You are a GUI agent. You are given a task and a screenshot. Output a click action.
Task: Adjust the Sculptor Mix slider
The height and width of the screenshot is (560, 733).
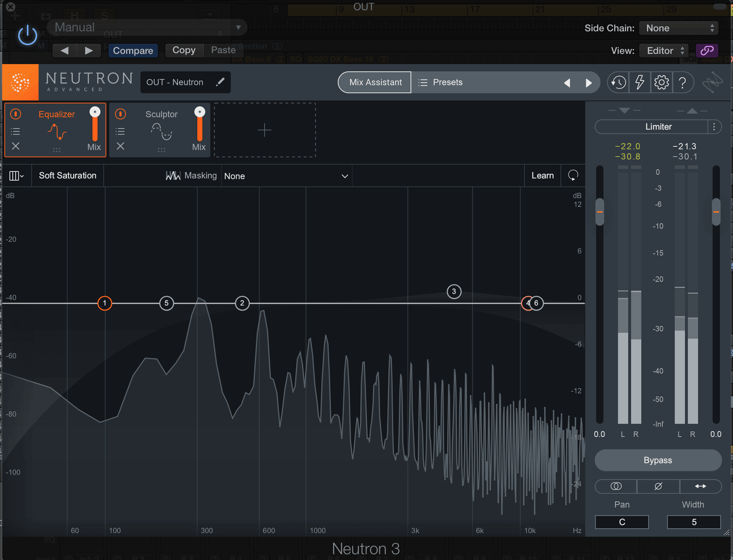(x=200, y=124)
